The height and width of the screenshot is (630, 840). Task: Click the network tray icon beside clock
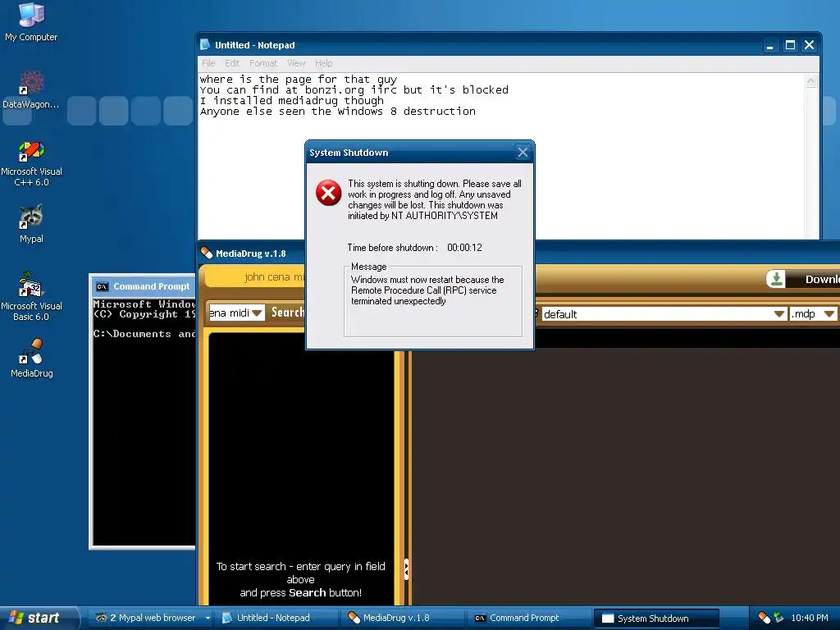click(778, 618)
